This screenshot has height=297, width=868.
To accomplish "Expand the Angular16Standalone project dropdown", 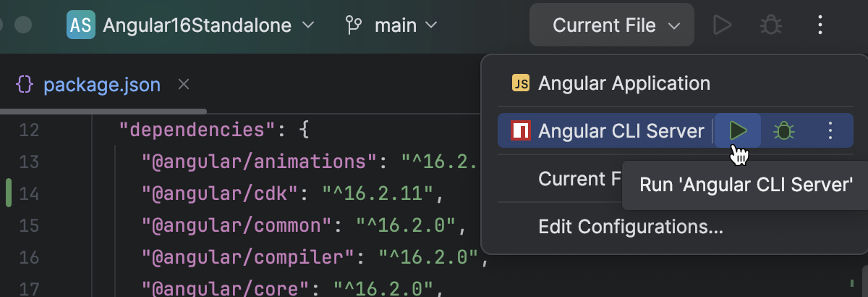I will (x=208, y=25).
